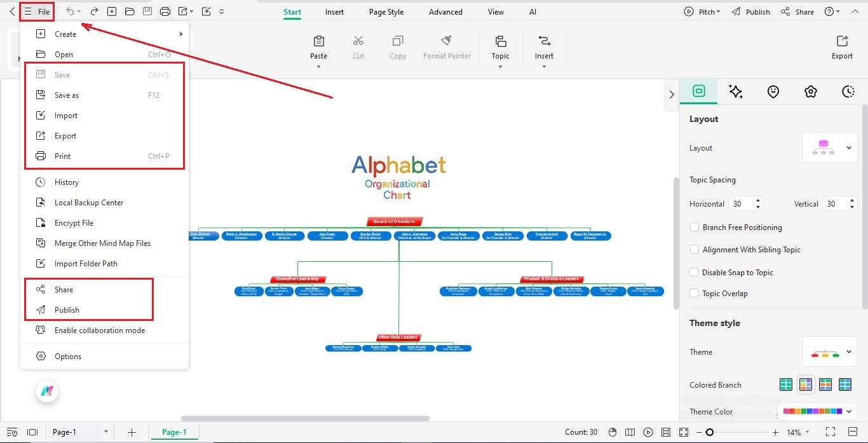Switch to the Page Style ribbon tab
The height and width of the screenshot is (443, 868).
[386, 11]
